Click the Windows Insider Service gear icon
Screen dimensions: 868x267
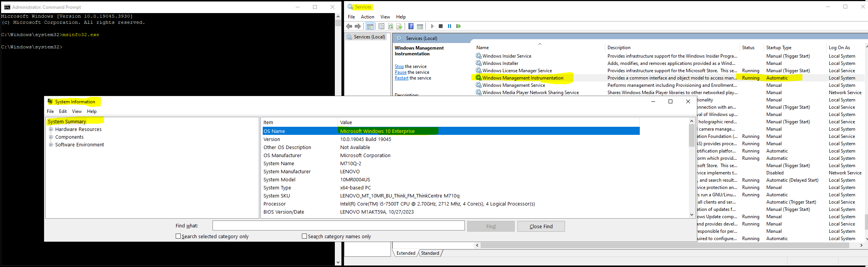point(479,56)
